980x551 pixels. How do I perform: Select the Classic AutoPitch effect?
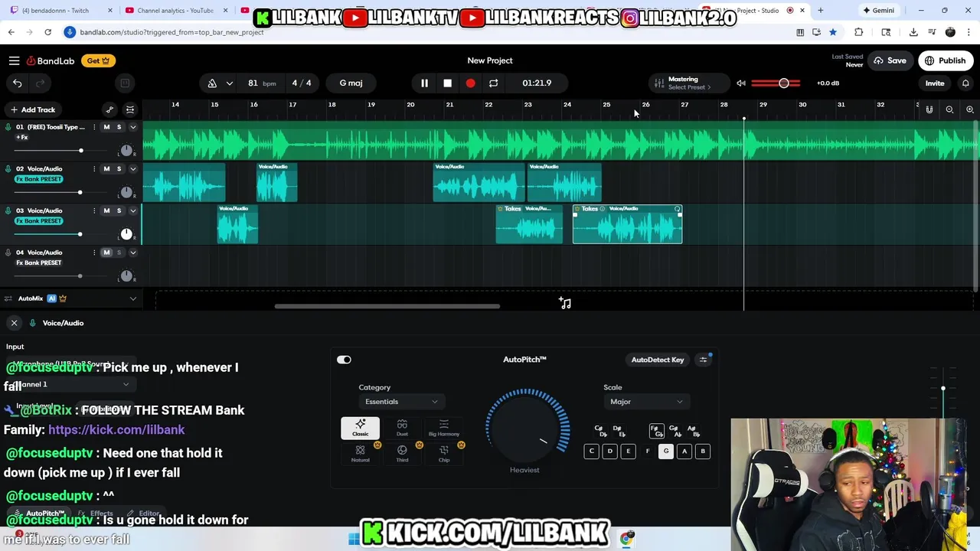[360, 428]
